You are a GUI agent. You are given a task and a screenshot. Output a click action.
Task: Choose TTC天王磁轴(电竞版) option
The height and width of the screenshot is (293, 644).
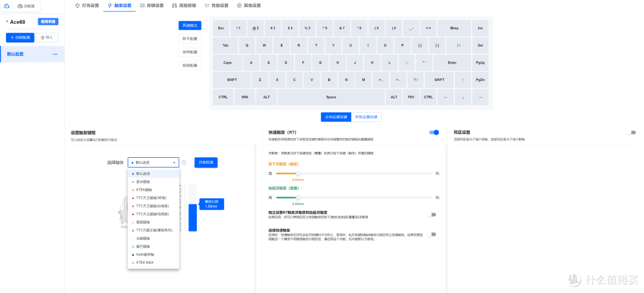pos(153,214)
